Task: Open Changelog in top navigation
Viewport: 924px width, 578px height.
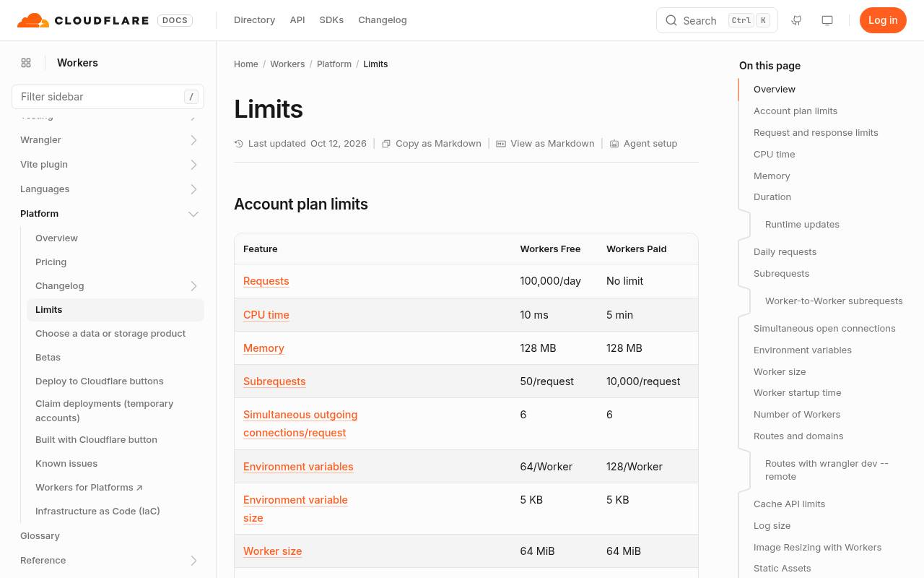Action: [383, 20]
